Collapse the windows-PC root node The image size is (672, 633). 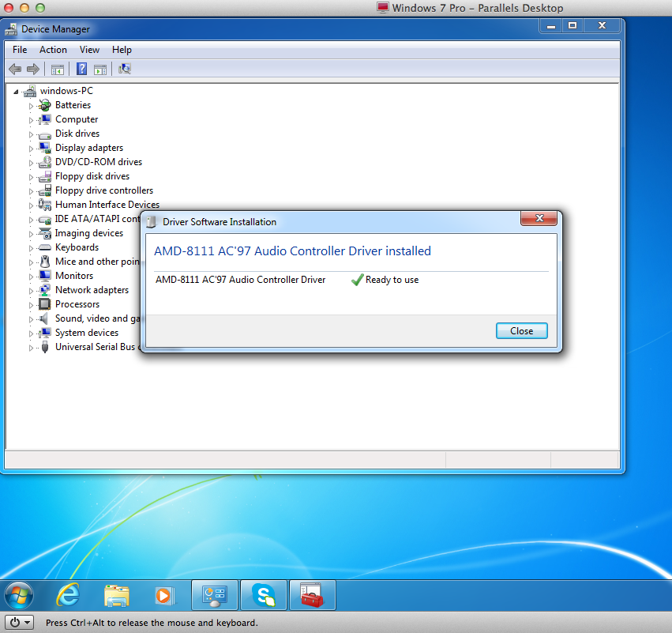(x=16, y=92)
